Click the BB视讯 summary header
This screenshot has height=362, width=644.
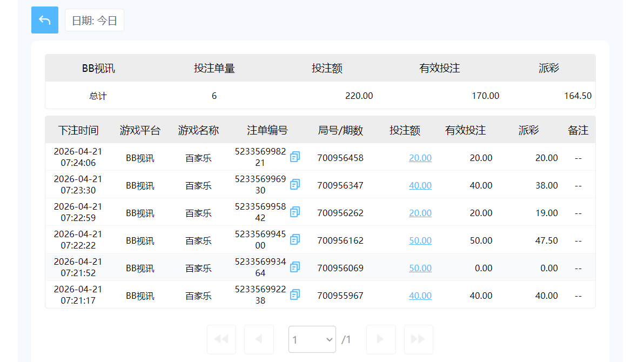[98, 68]
